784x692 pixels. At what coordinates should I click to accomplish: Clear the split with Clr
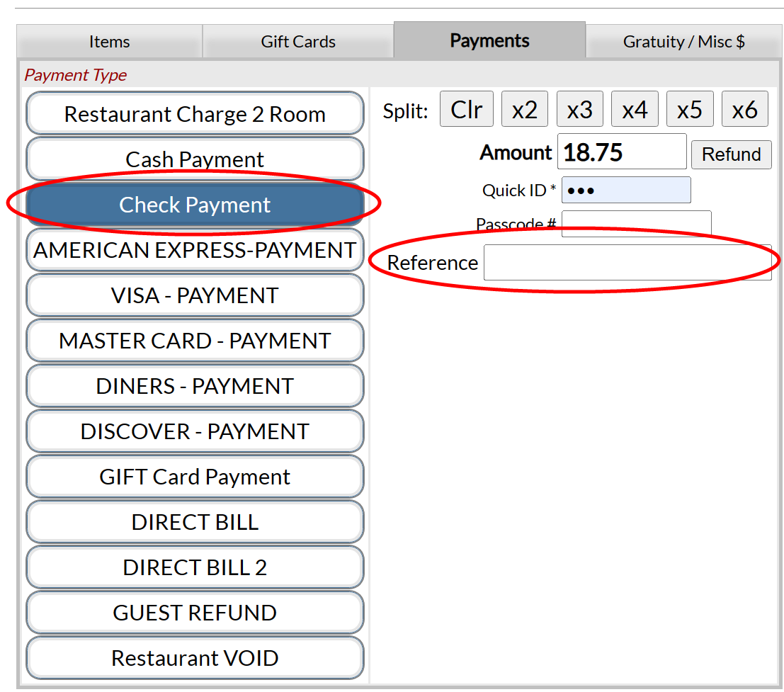[467, 109]
